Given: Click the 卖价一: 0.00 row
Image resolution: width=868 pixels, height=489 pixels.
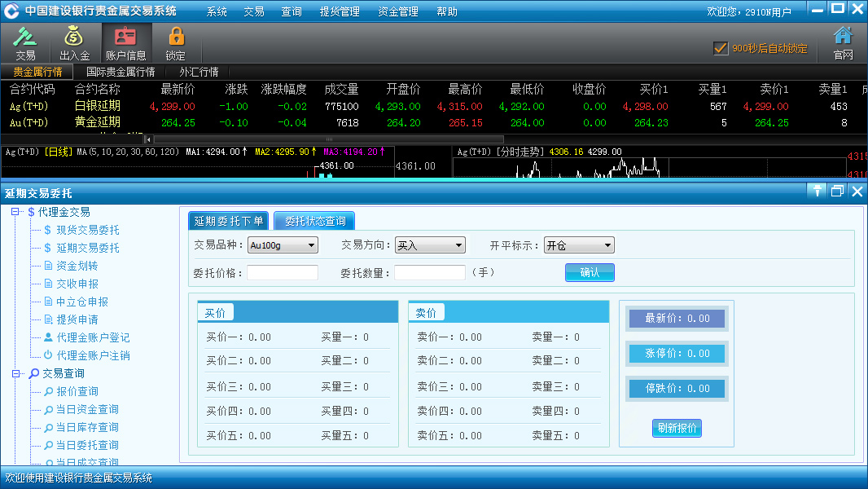Looking at the screenshot, I should tap(449, 337).
